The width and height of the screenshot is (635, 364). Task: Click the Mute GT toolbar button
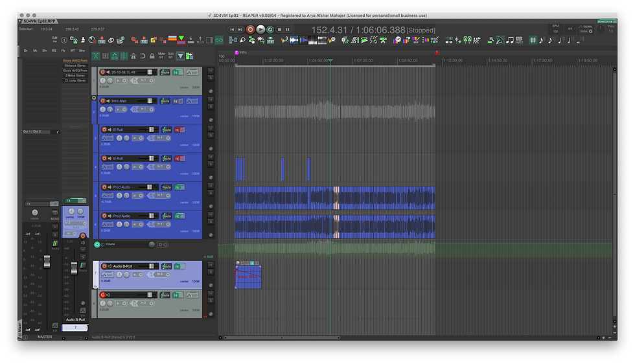(161, 56)
